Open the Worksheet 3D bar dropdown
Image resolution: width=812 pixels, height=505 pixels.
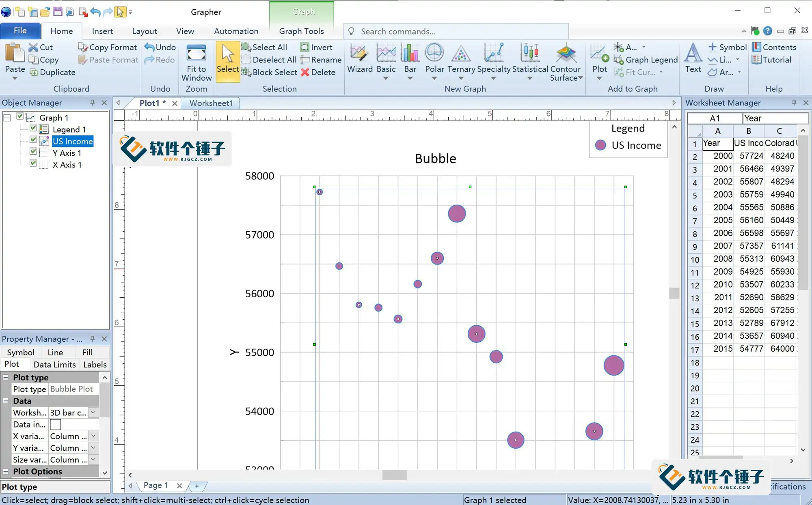93,413
